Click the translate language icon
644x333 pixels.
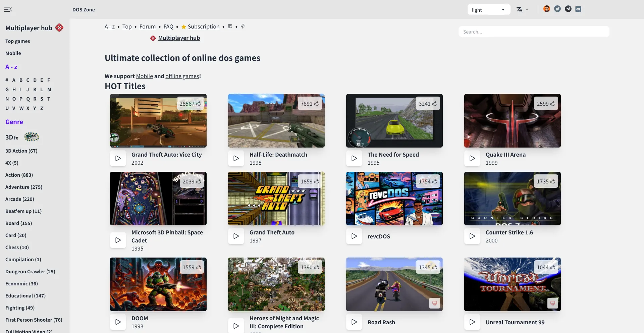click(520, 9)
